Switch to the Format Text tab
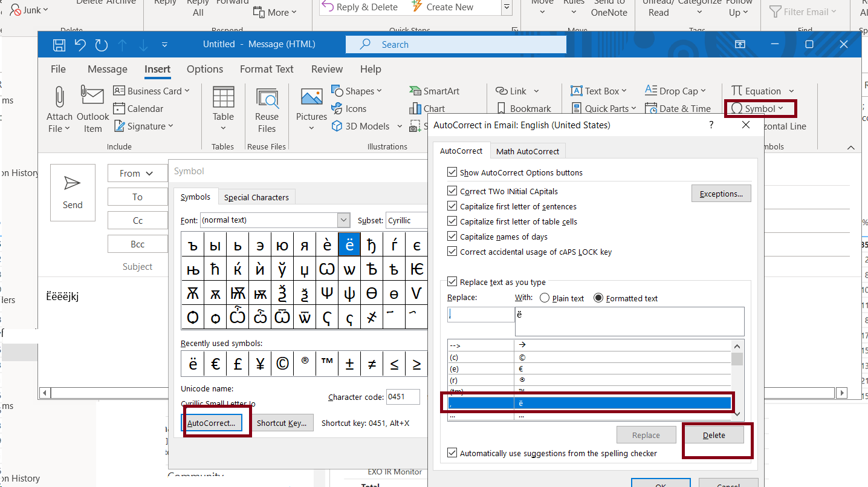The height and width of the screenshot is (487, 868). [267, 69]
